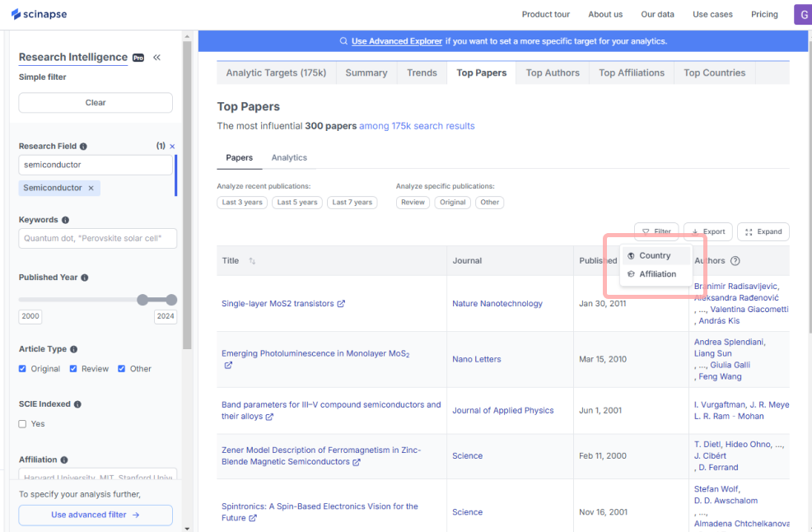
Task: Switch to the Top Authors tab
Action: 553,73
